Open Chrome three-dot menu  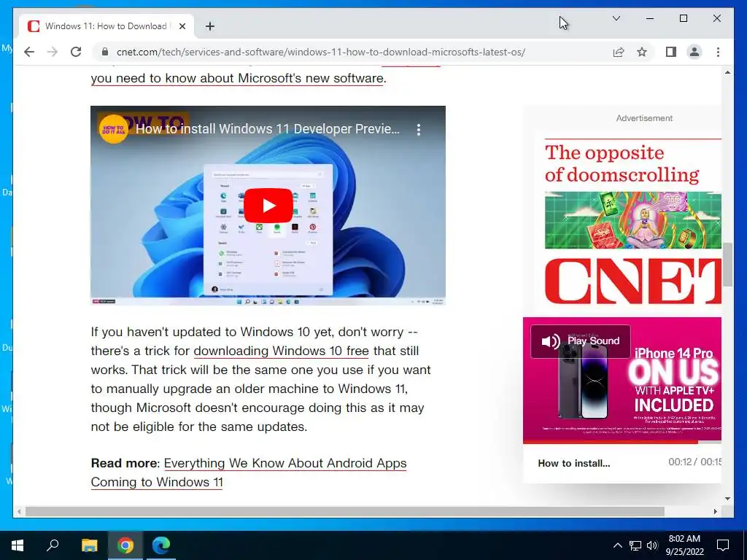718,52
